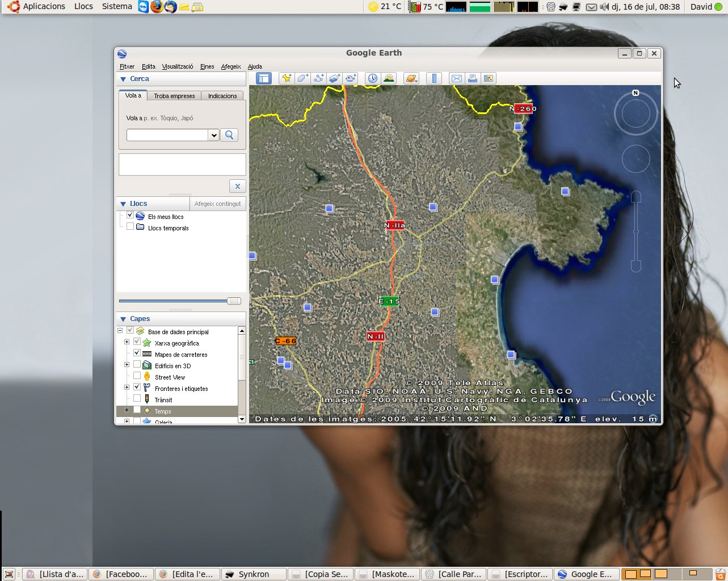Collapse the Capes panel triangle

click(x=123, y=319)
